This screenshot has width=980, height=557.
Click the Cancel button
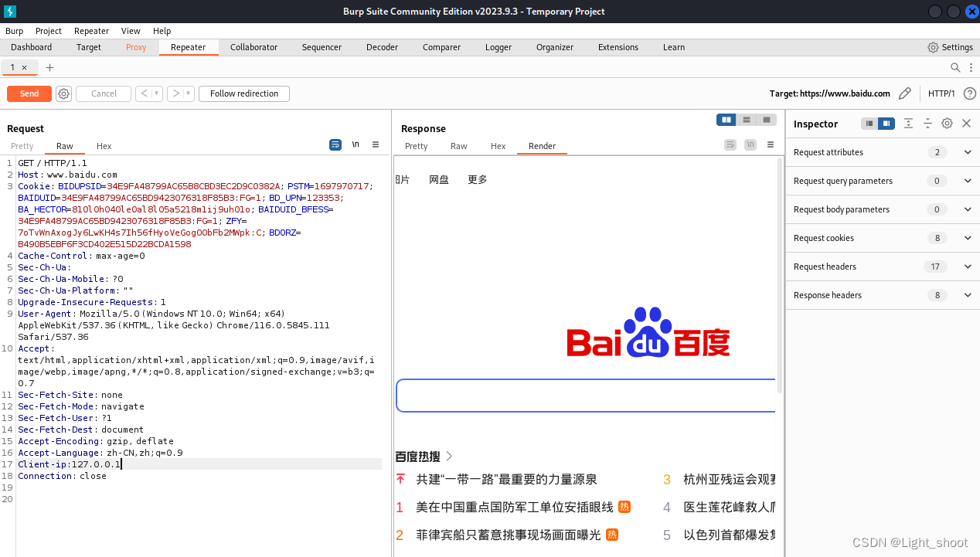(x=104, y=93)
